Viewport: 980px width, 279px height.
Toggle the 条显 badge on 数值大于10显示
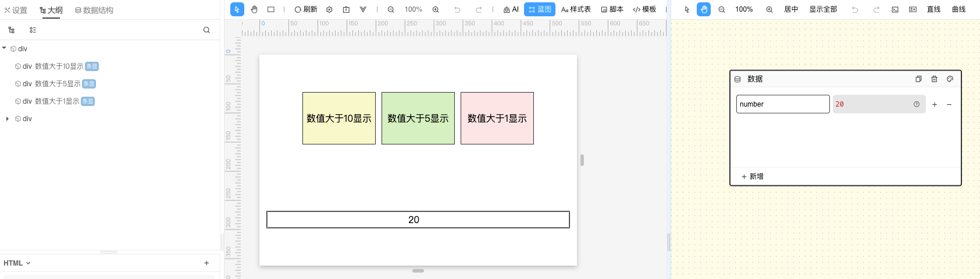92,66
